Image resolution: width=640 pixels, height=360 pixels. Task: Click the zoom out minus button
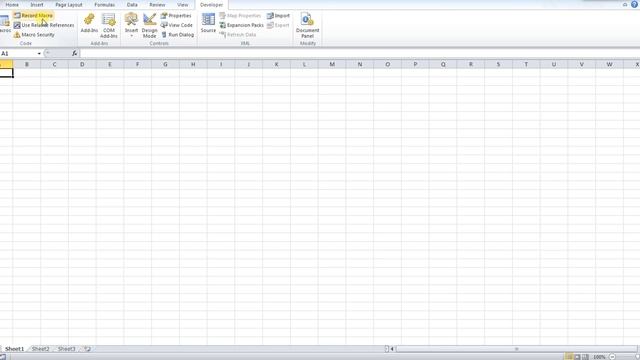612,357
